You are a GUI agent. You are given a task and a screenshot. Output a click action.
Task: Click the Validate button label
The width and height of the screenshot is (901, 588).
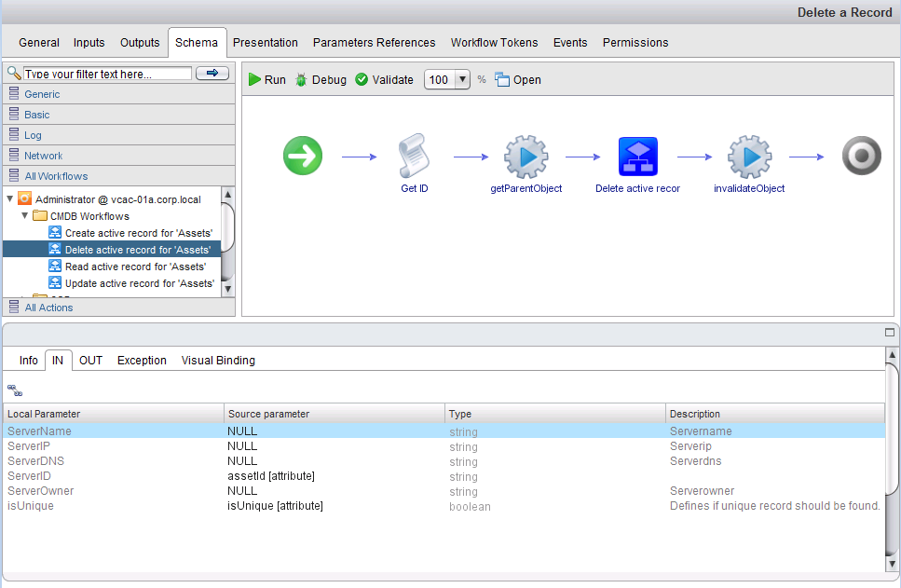coord(392,80)
